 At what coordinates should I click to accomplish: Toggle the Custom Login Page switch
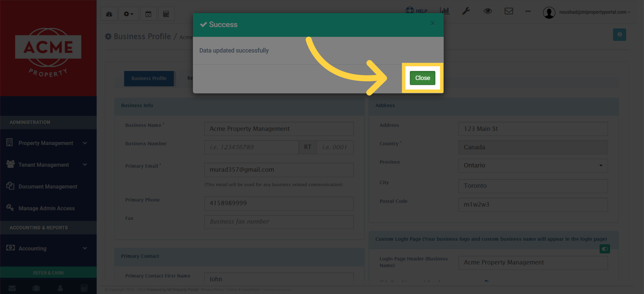[x=605, y=249]
